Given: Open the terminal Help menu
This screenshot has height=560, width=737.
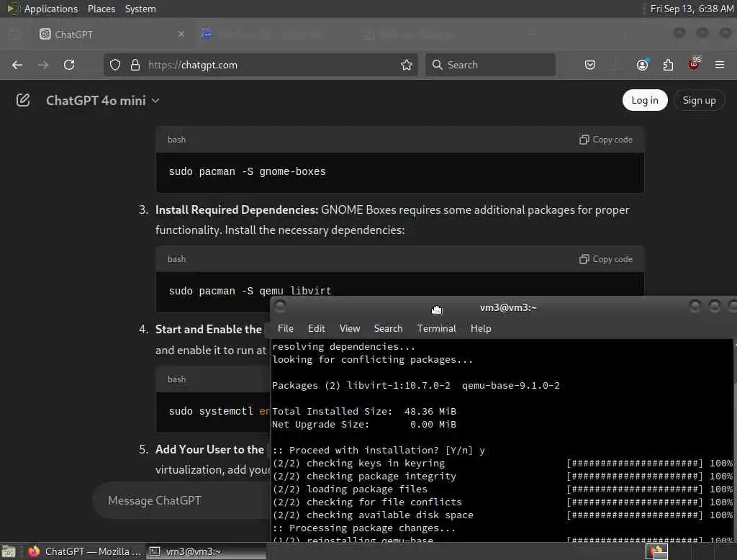Looking at the screenshot, I should tap(481, 328).
